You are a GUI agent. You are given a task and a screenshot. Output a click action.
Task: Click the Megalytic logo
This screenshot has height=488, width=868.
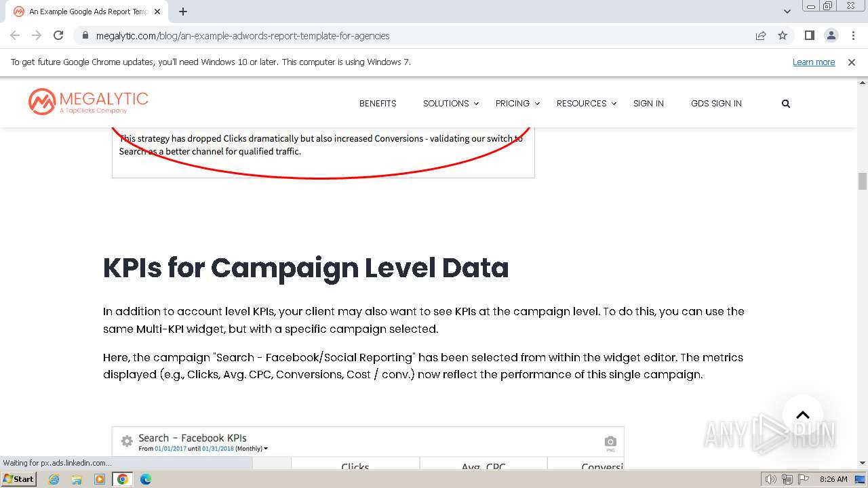tap(88, 102)
